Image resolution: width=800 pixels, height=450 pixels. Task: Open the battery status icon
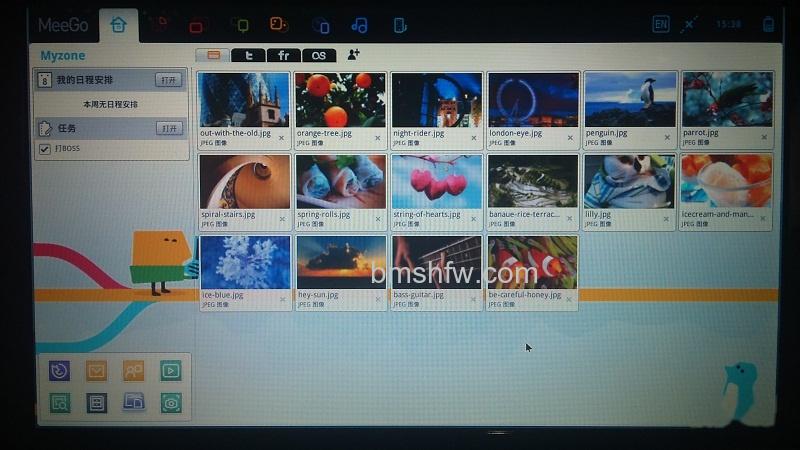768,24
